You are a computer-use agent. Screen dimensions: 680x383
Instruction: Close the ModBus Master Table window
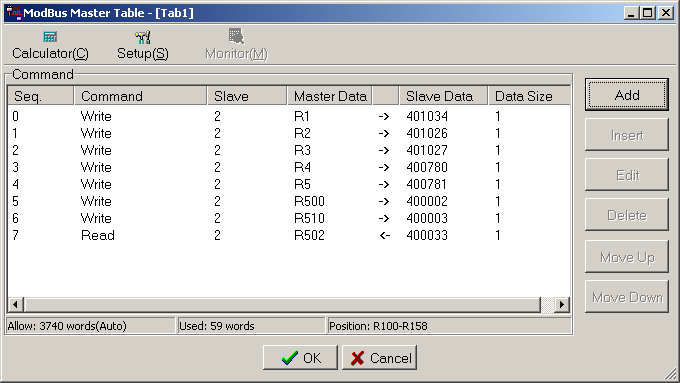point(666,13)
